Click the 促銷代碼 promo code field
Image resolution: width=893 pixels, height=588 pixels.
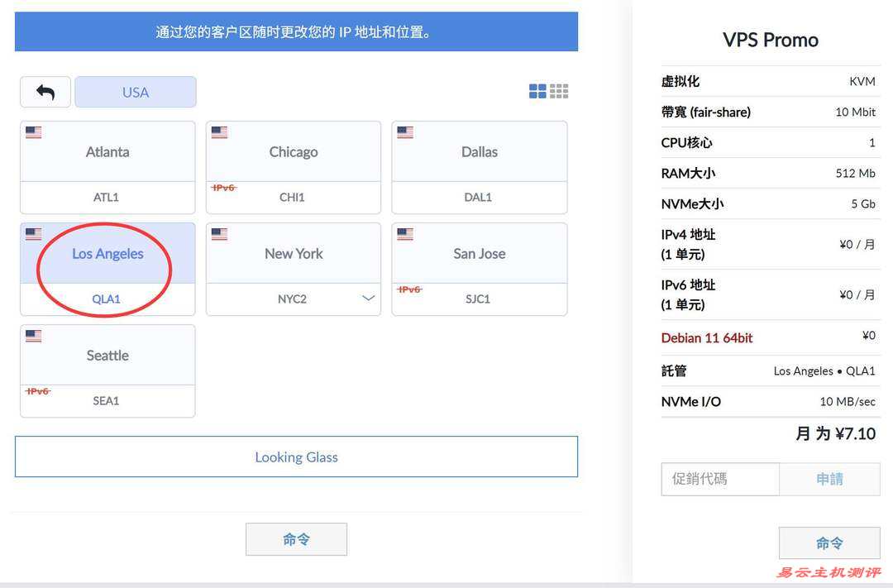click(719, 479)
